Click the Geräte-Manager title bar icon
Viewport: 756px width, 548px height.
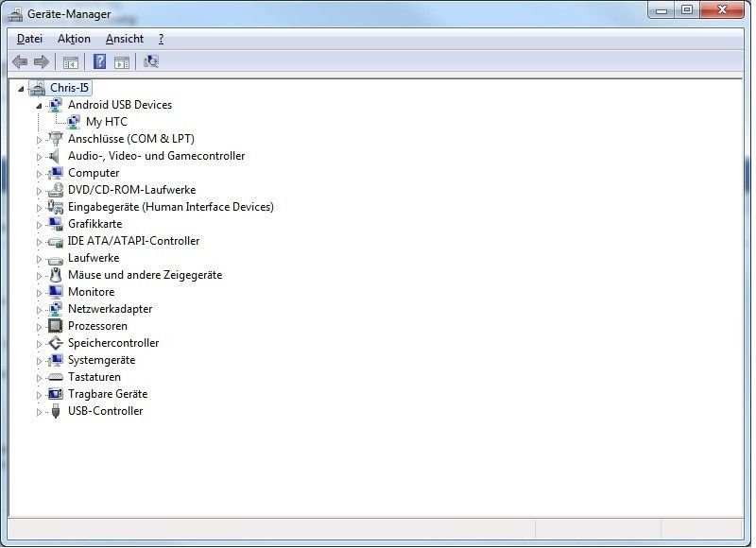(15, 14)
